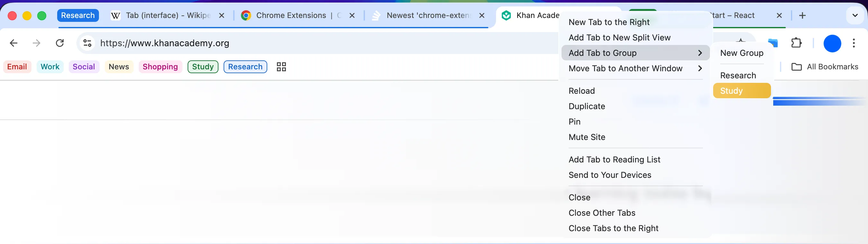
Task: Select Close Tabs to the Right
Action: [635, 228]
